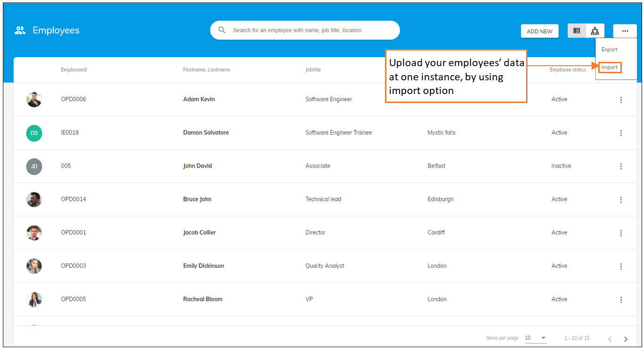This screenshot has width=644, height=351.
Task: Click the Employees people icon in the header
Action: point(19,30)
